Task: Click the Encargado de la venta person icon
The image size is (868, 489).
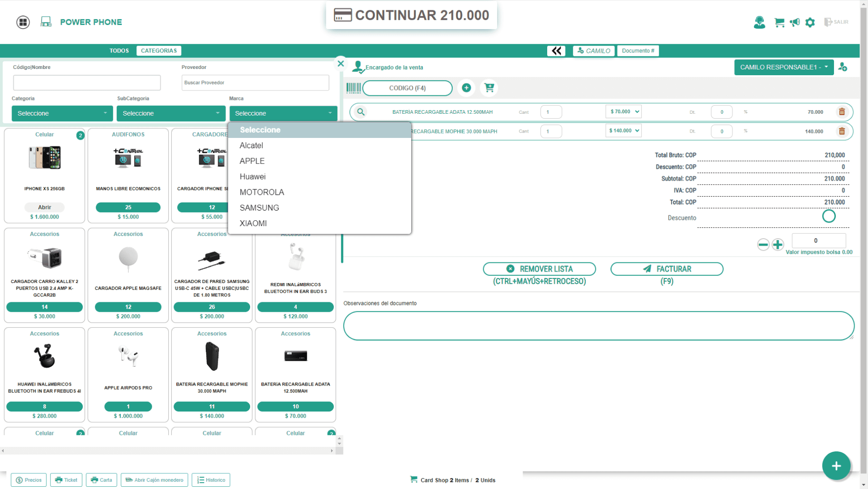Action: coord(357,67)
